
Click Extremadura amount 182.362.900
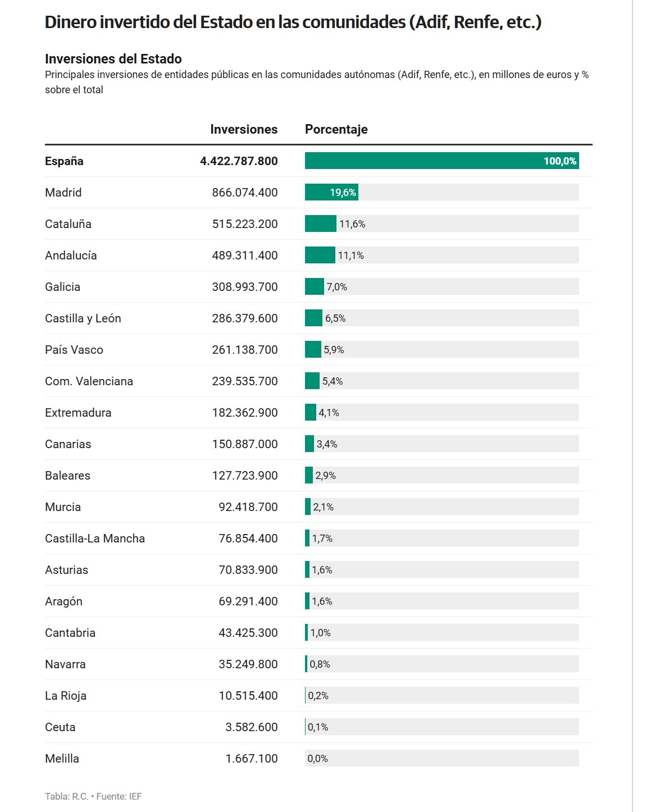point(245,413)
